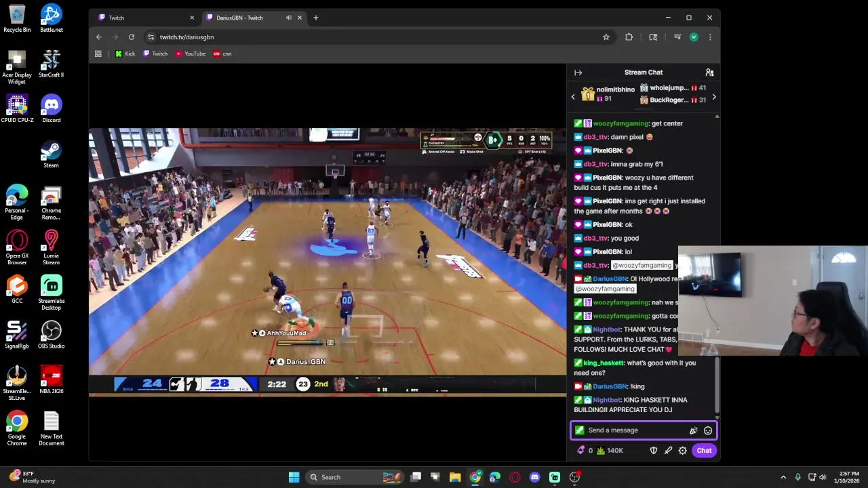Screen dimensions: 868x488
Task: Reload the Twitch page
Action: pyautogui.click(x=132, y=37)
